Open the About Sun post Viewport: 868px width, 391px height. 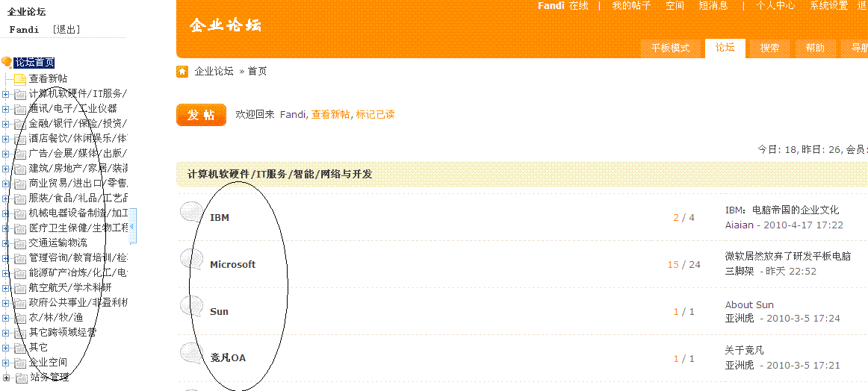[x=749, y=304]
